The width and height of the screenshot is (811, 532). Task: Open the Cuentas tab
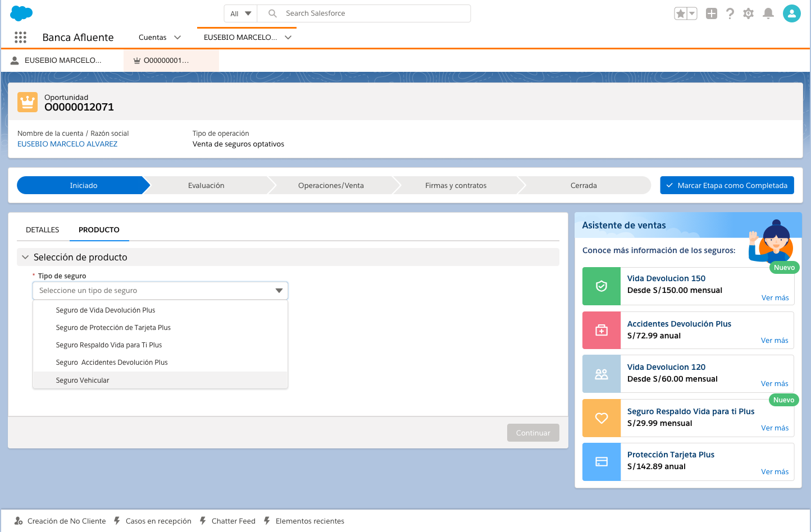point(153,38)
